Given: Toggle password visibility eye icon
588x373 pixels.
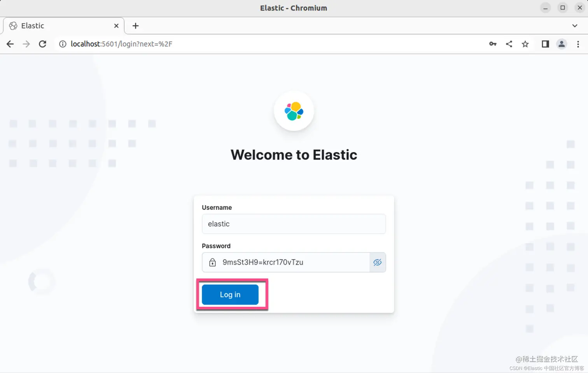Looking at the screenshot, I should coord(377,262).
